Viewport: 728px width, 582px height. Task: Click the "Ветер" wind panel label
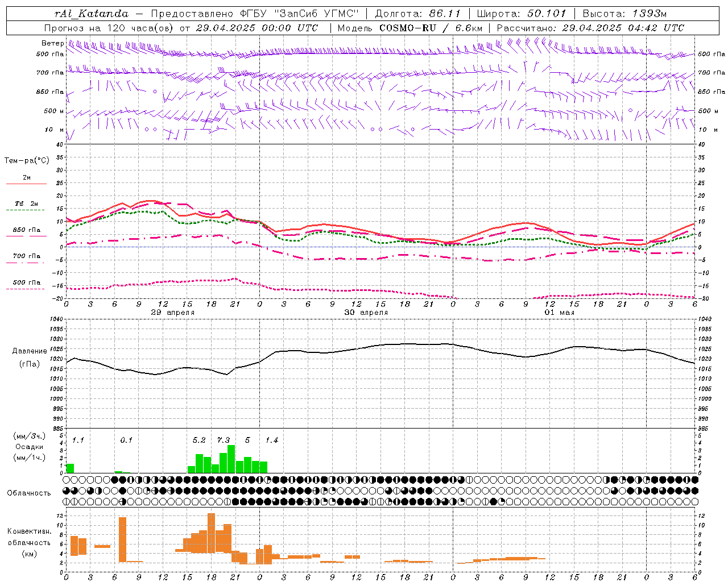coord(52,43)
